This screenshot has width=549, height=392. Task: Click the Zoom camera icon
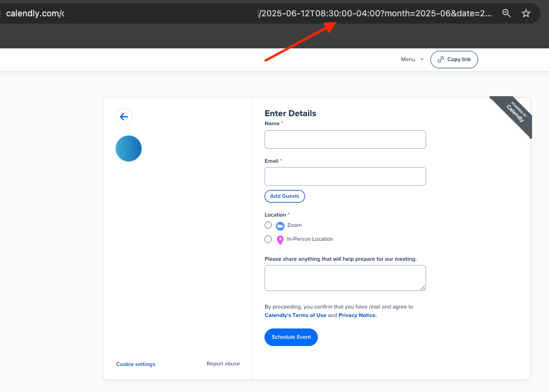tap(280, 226)
